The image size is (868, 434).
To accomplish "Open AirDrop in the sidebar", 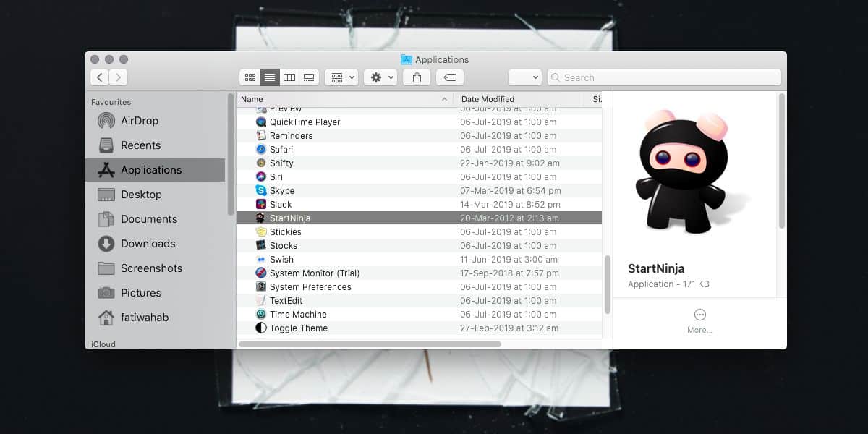I will click(x=155, y=121).
